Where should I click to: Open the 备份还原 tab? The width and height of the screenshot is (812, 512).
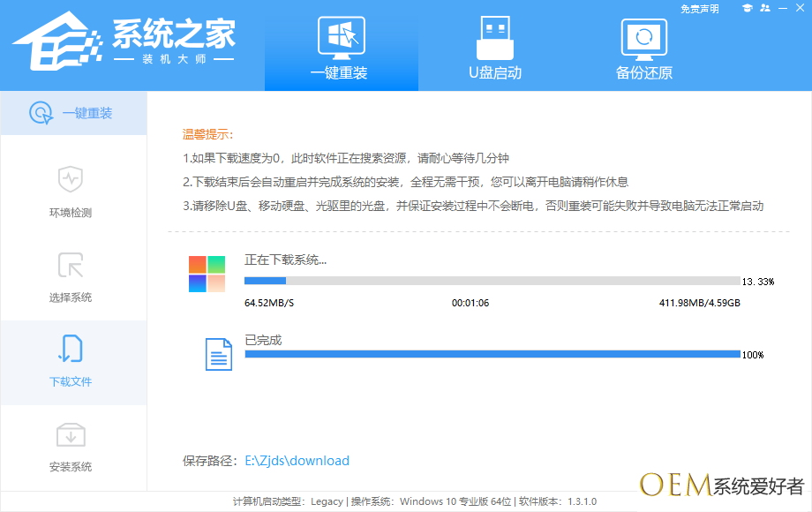coord(643,49)
